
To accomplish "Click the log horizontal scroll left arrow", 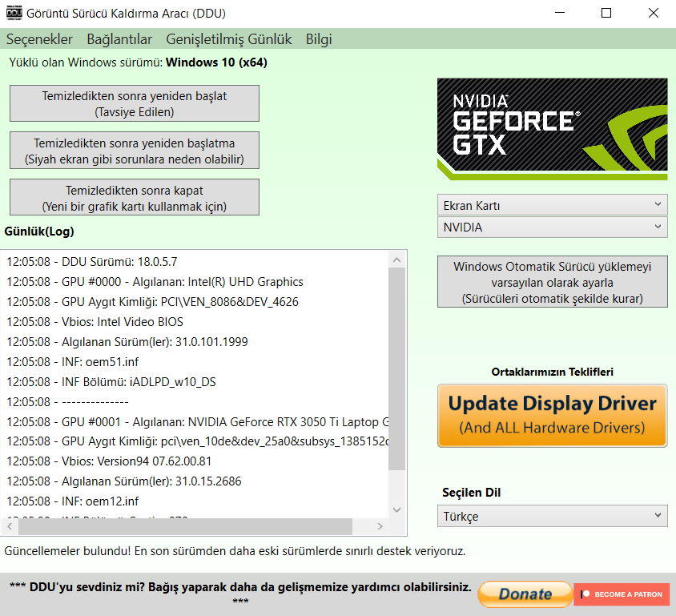I will pos(10,526).
